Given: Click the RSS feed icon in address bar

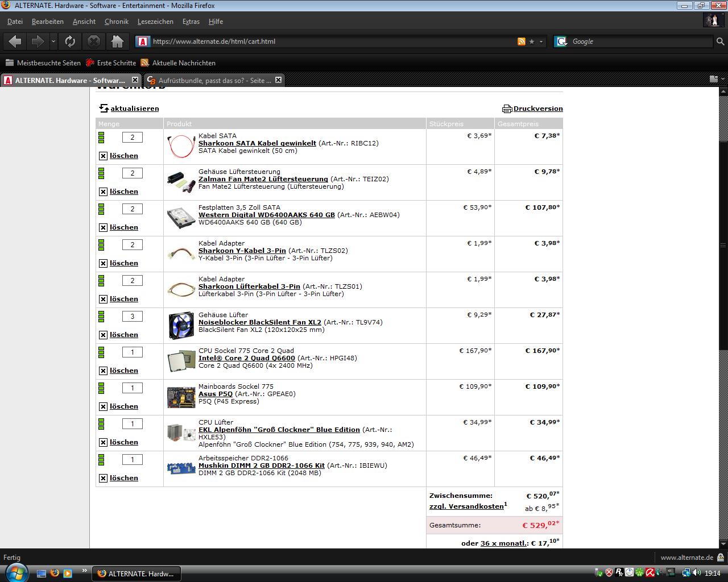Looking at the screenshot, I should click(521, 41).
